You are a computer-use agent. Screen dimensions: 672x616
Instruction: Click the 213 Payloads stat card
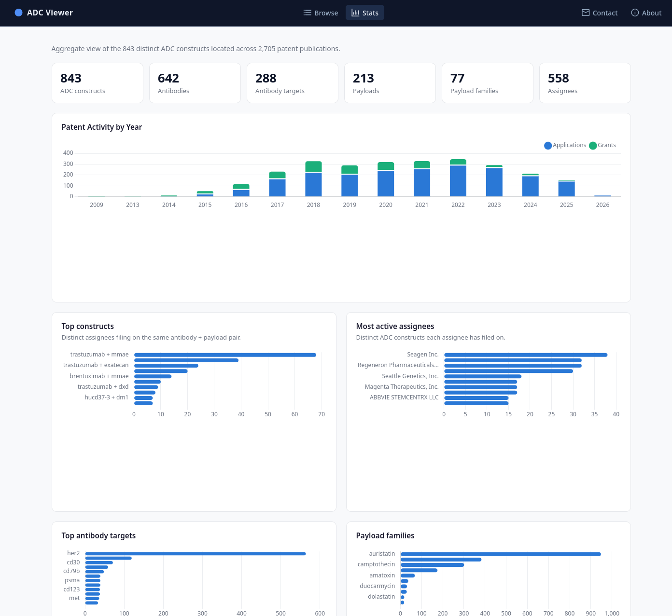[x=390, y=83]
